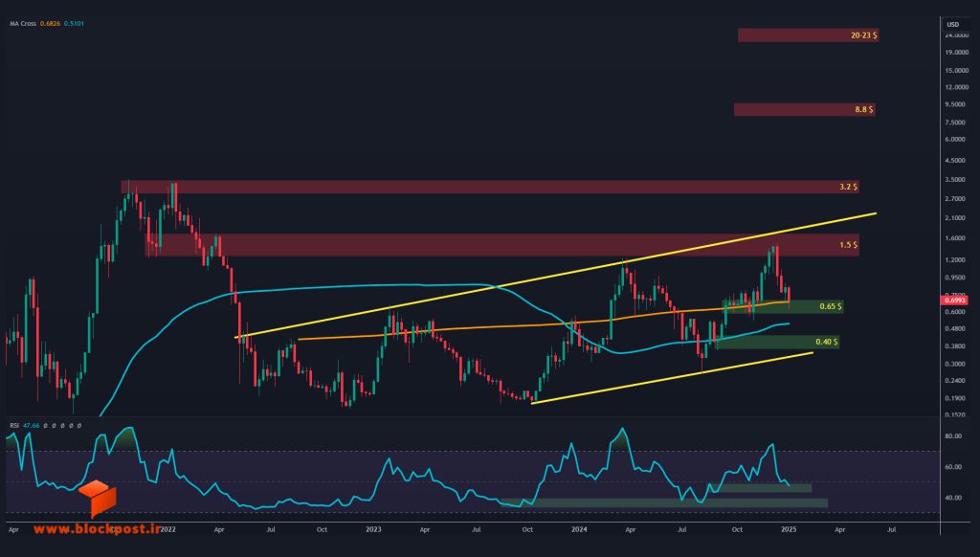Select the 8.8 $ resistance zone box

[804, 109]
